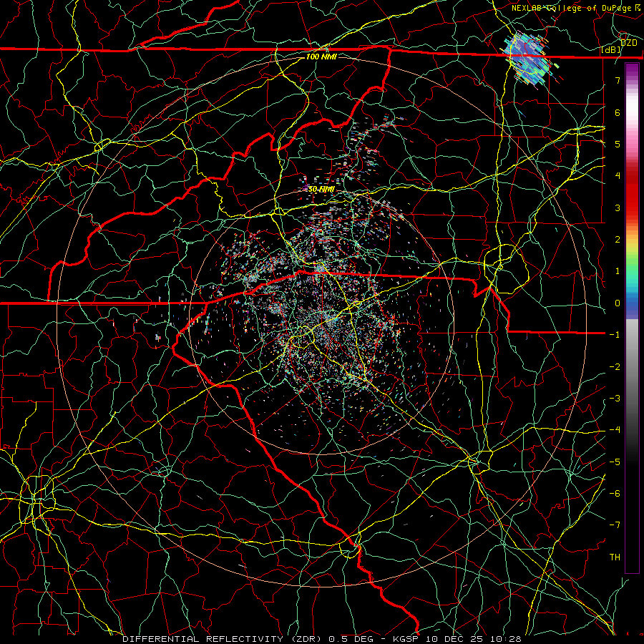Click the scale value "-1"
This screenshot has height=644, width=644.
615,335
